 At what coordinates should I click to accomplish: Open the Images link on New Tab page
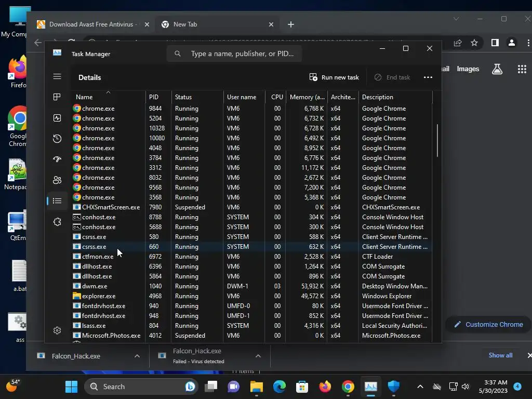pyautogui.click(x=468, y=69)
